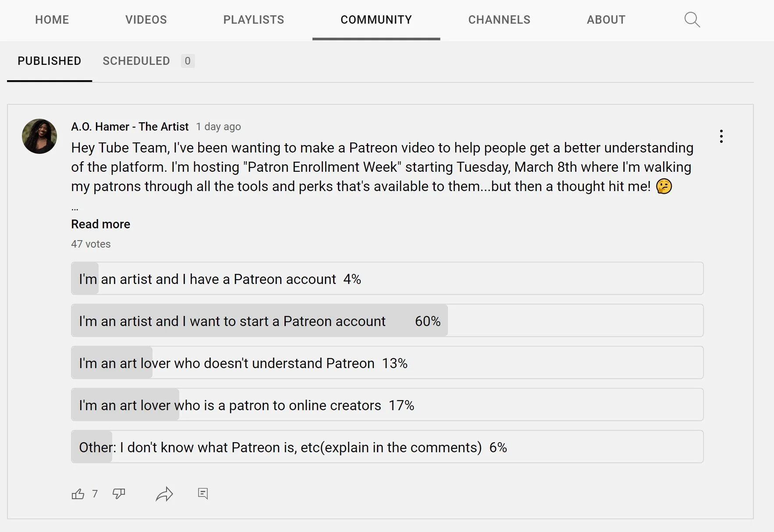
Task: Share the post using arrow icon
Action: pyautogui.click(x=164, y=494)
